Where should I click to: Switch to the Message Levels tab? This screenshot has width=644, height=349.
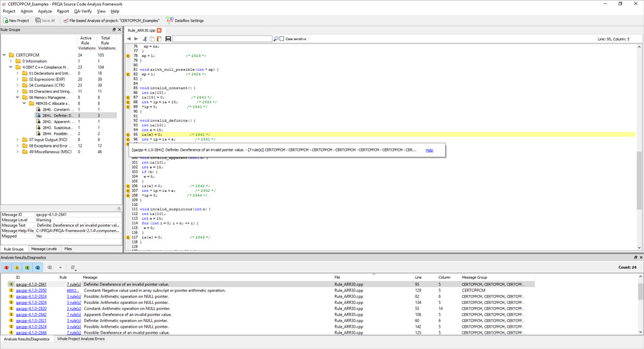(44, 249)
